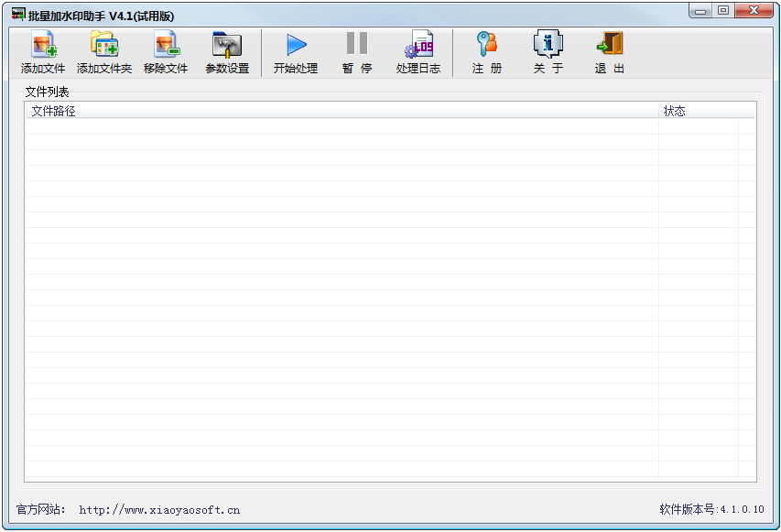Click the 官方网站 label in the status bar
Viewport: 781px width, 532px height.
tap(41, 509)
